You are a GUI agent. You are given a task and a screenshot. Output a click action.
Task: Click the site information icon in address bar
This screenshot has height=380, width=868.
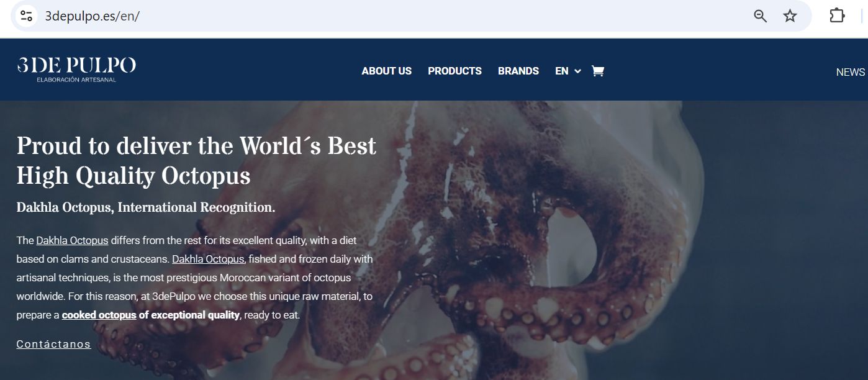point(26,16)
